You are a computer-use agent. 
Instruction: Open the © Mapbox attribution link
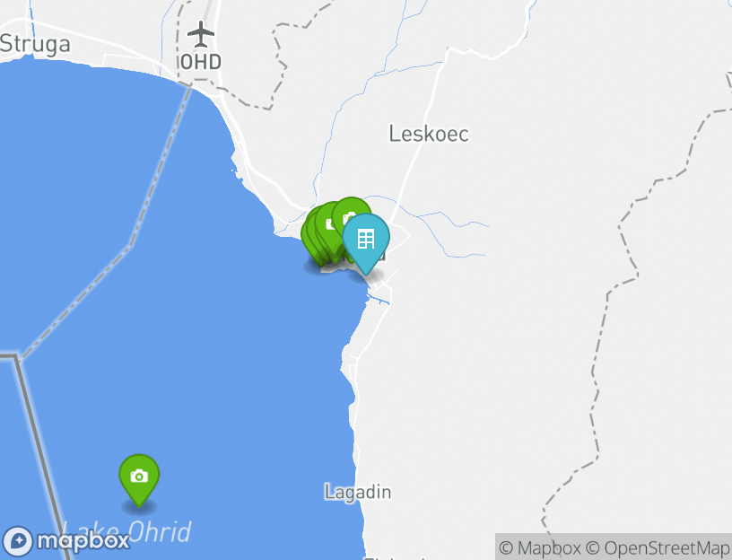(540, 547)
